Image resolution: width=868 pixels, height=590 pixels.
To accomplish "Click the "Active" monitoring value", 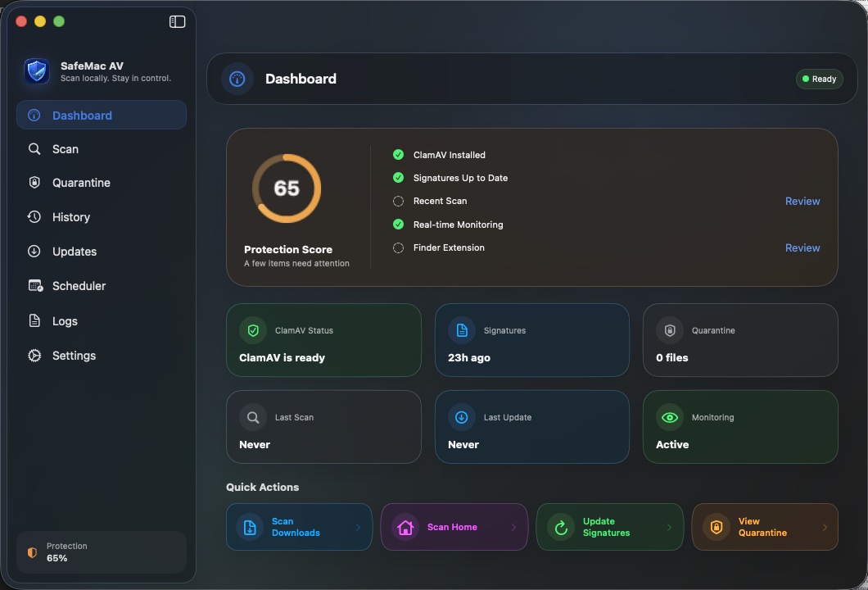I will click(x=672, y=445).
